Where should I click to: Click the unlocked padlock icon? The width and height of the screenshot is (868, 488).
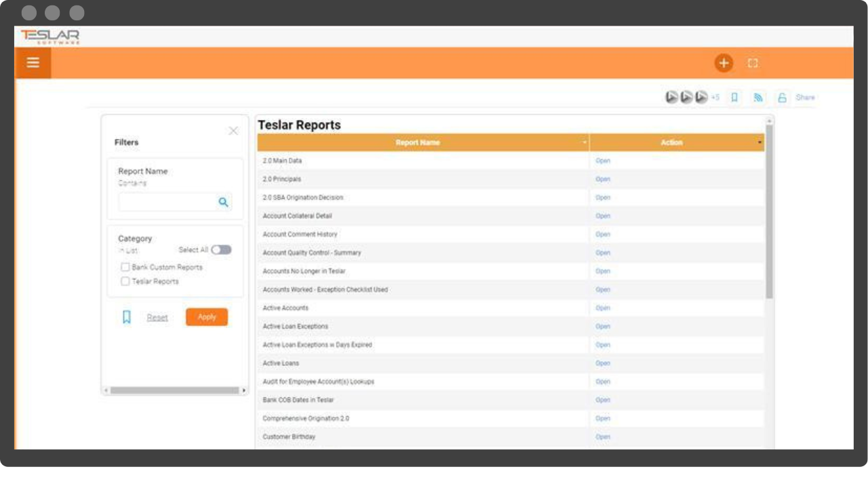pyautogui.click(x=782, y=98)
